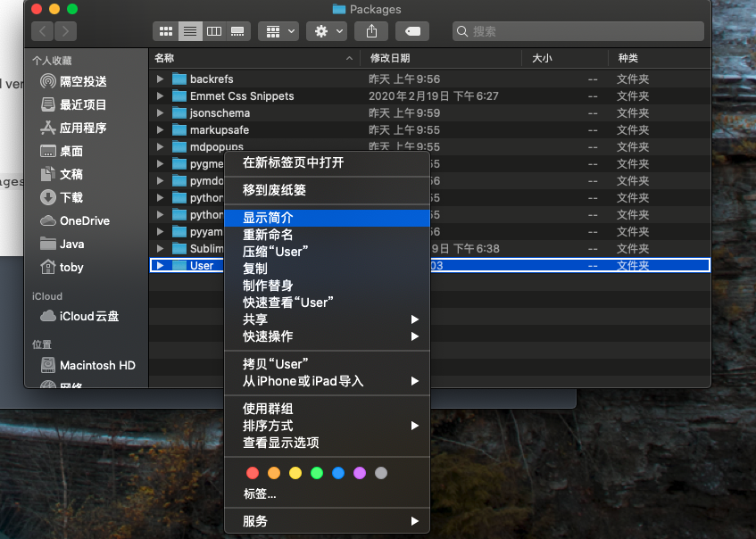
Task: Expand the backrefs folder disclosure triangle
Action: pos(160,79)
